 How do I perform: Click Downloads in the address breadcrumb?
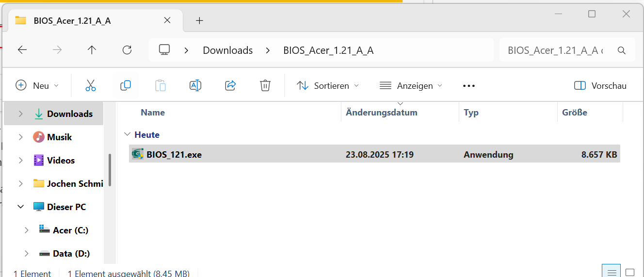point(228,50)
